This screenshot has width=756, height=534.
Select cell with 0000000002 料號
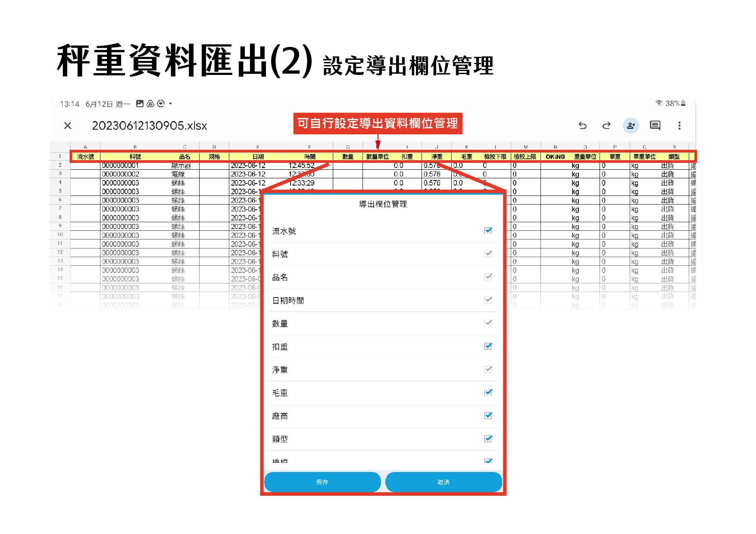point(135,174)
